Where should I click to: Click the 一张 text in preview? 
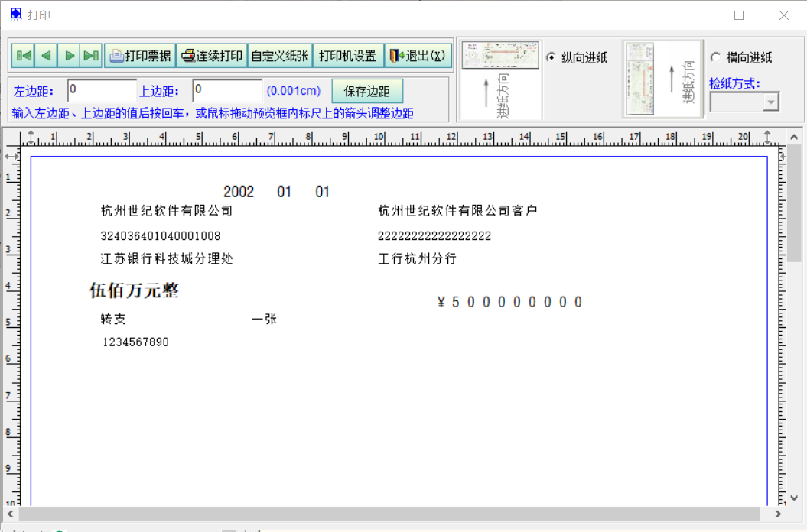point(265,319)
